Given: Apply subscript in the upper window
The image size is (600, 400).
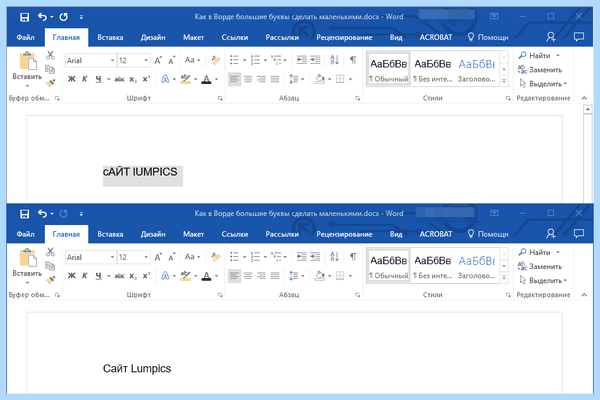Looking at the screenshot, I should pyautogui.click(x=133, y=79).
